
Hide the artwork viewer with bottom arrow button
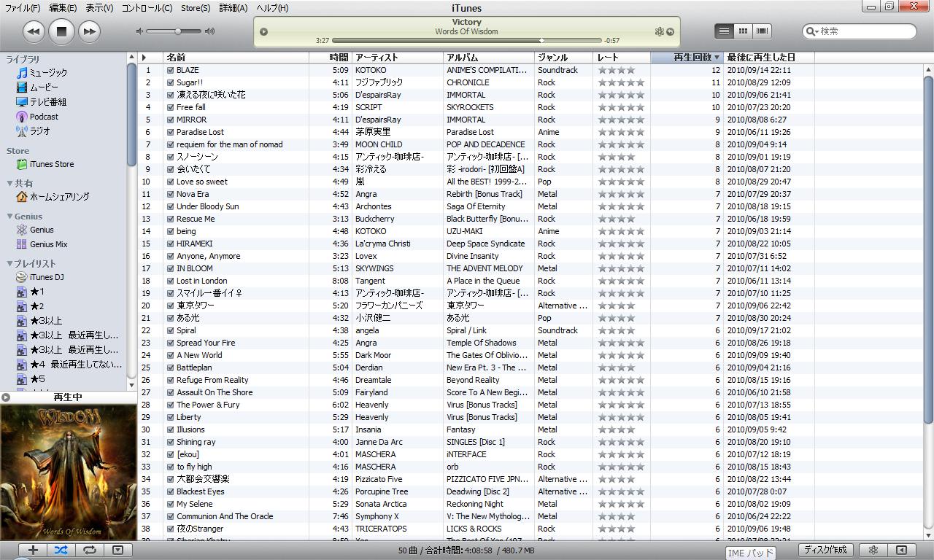117,551
